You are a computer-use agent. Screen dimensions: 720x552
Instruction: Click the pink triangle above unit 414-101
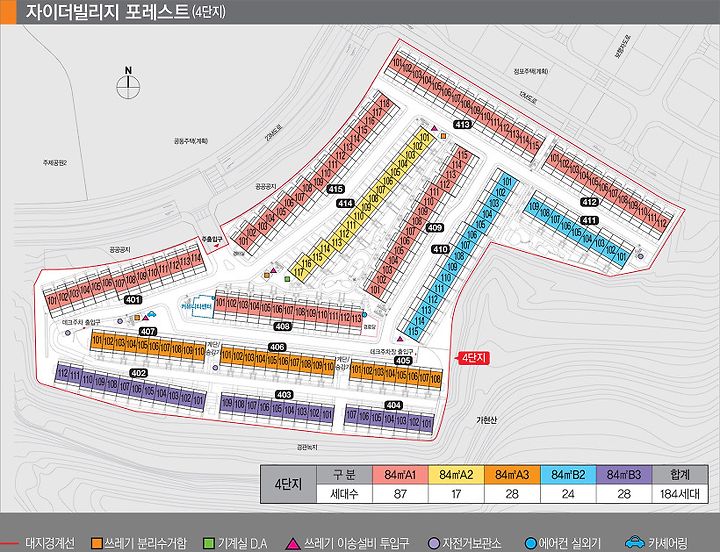point(434,128)
